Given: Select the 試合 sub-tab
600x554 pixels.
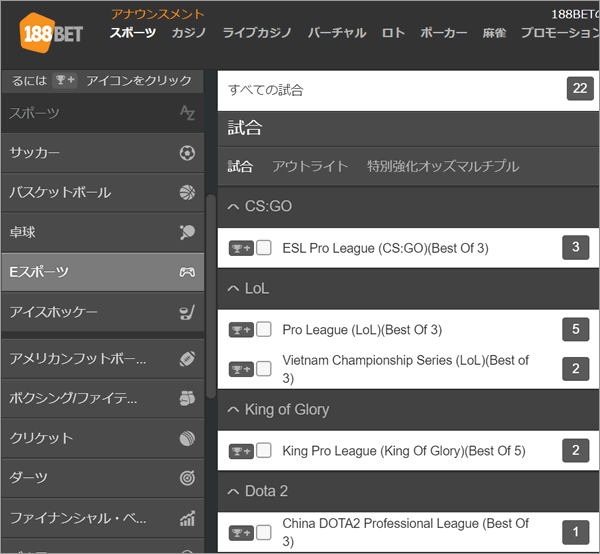Looking at the screenshot, I should point(240,166).
